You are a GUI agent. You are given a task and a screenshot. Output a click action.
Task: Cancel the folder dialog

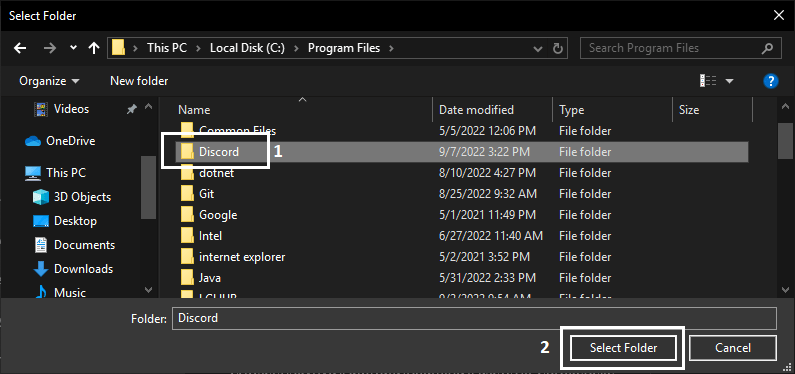coord(733,348)
